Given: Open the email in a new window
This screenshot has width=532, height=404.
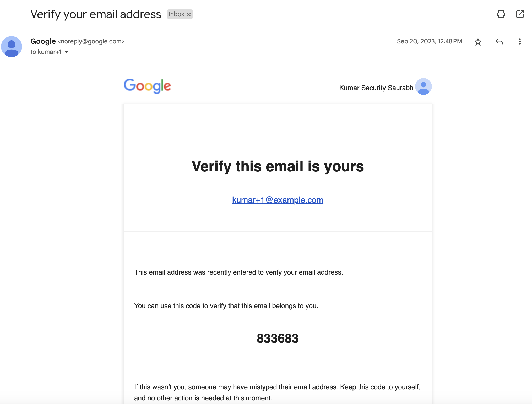Looking at the screenshot, I should click(x=520, y=14).
